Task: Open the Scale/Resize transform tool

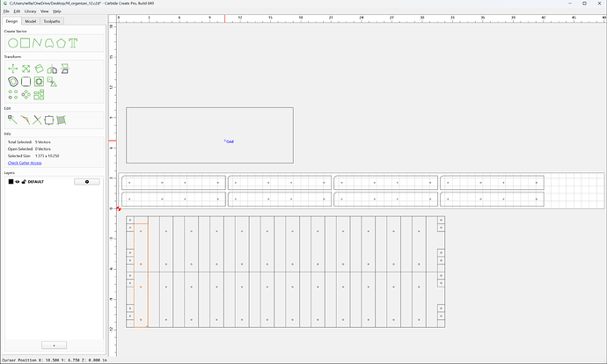Action: click(x=26, y=69)
